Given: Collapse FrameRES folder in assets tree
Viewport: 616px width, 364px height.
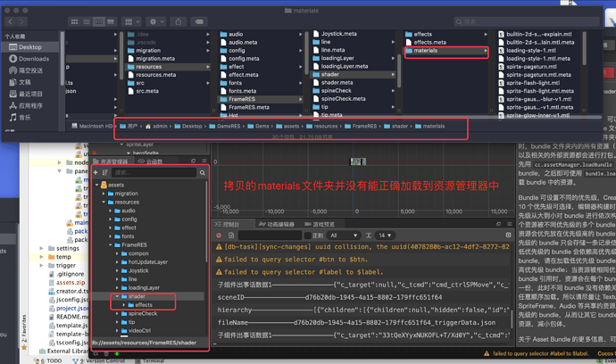Looking at the screenshot, I should (111, 245).
